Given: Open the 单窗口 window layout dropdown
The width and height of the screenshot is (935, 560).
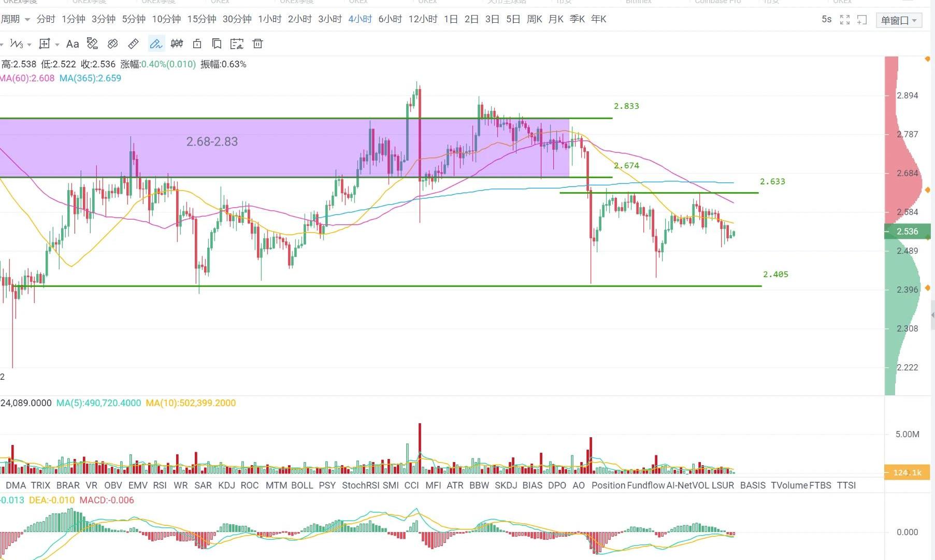Looking at the screenshot, I should point(899,20).
